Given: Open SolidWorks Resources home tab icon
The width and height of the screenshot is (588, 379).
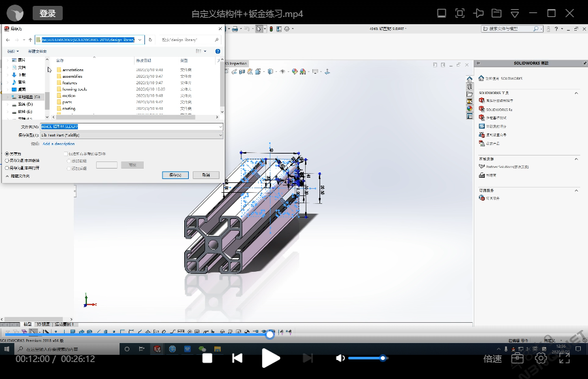Looking at the screenshot, I should pos(470,79).
